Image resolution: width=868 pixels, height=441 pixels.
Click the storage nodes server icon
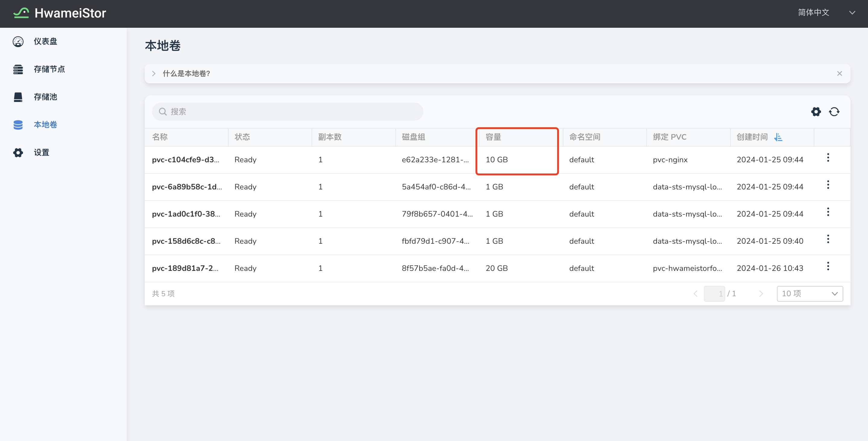click(18, 69)
